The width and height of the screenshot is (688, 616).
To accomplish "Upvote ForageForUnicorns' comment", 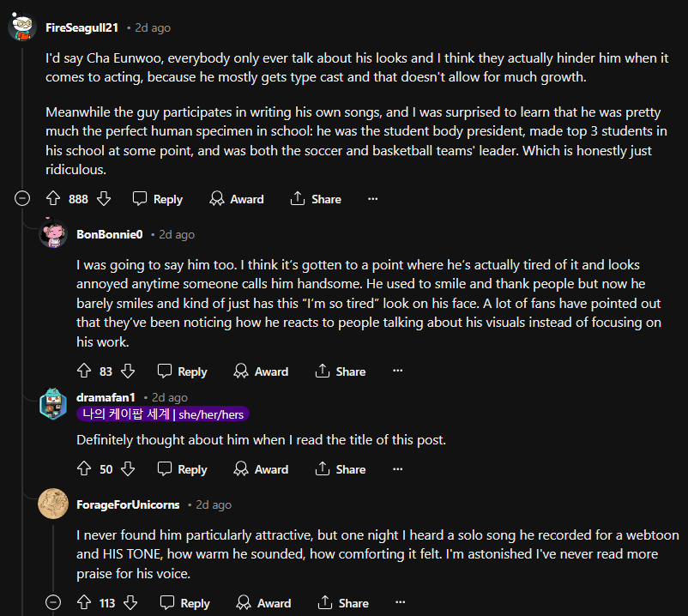I will coord(84,603).
